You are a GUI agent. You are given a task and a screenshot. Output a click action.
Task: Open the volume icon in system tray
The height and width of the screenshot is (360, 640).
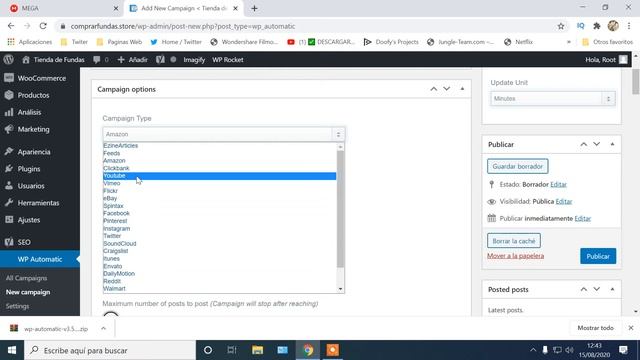(570, 350)
